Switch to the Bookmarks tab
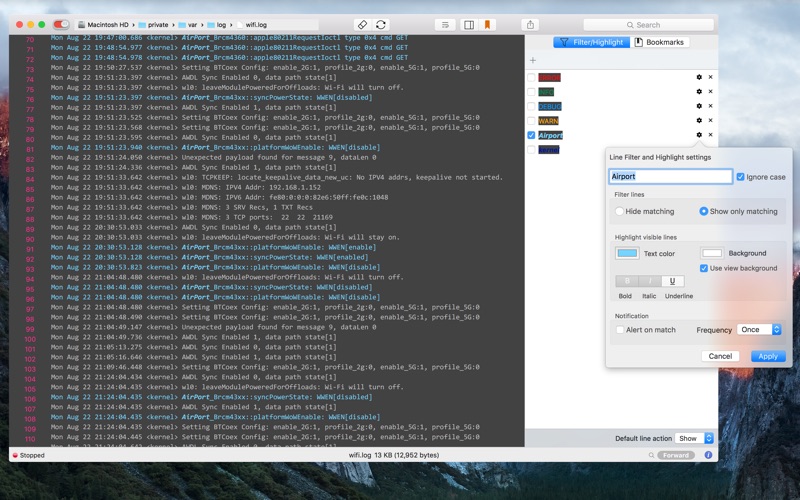 coord(660,42)
